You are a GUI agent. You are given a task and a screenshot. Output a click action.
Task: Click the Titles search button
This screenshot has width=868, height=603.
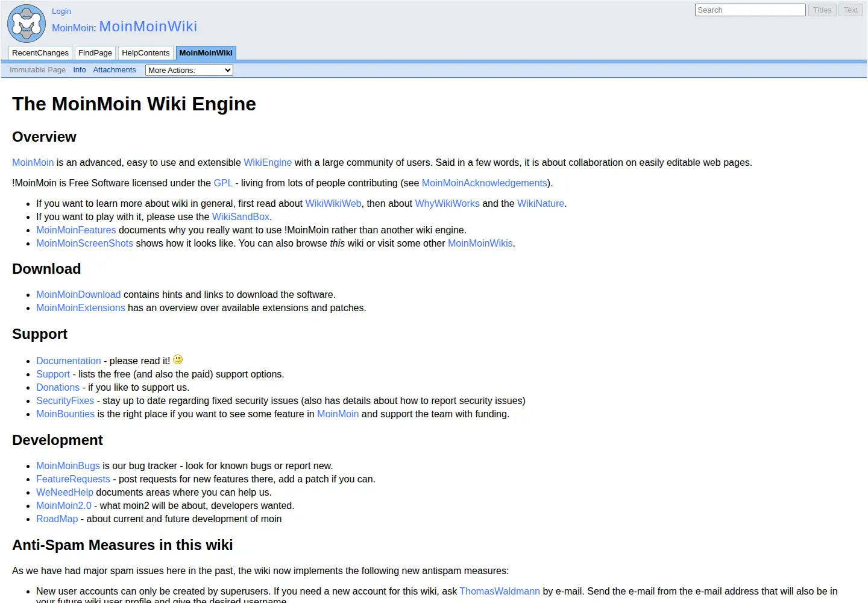pyautogui.click(x=822, y=10)
